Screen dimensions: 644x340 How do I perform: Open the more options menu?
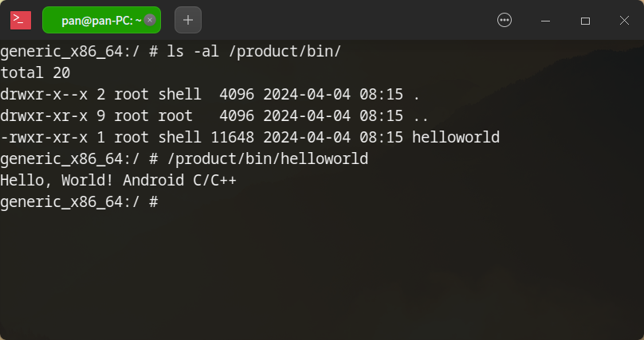(505, 21)
